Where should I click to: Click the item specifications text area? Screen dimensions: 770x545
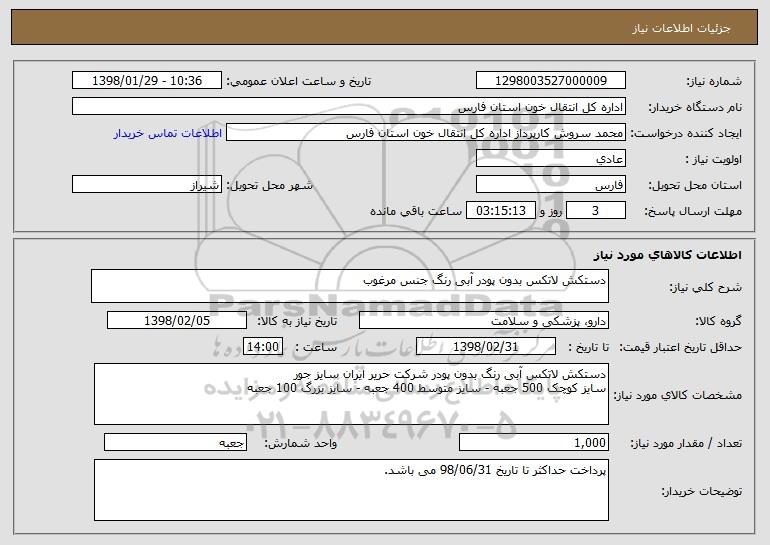(x=351, y=394)
